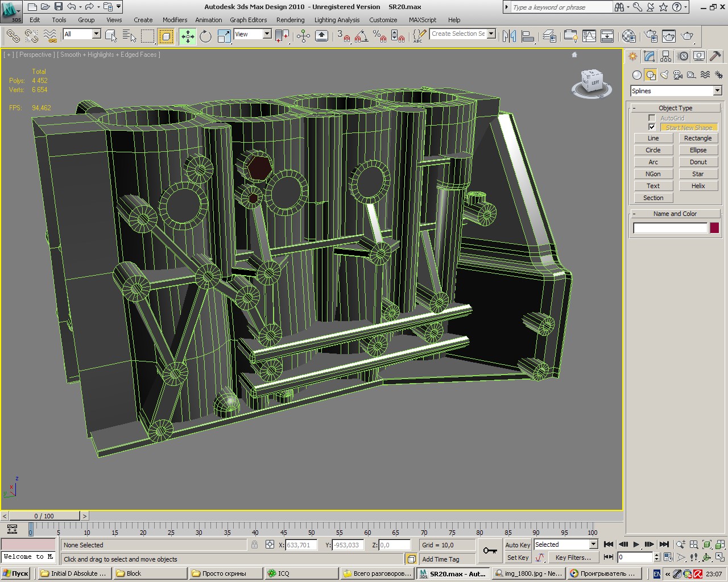Viewport: 728px width, 582px height.
Task: Open the Graph Editors menu
Action: pyautogui.click(x=249, y=20)
